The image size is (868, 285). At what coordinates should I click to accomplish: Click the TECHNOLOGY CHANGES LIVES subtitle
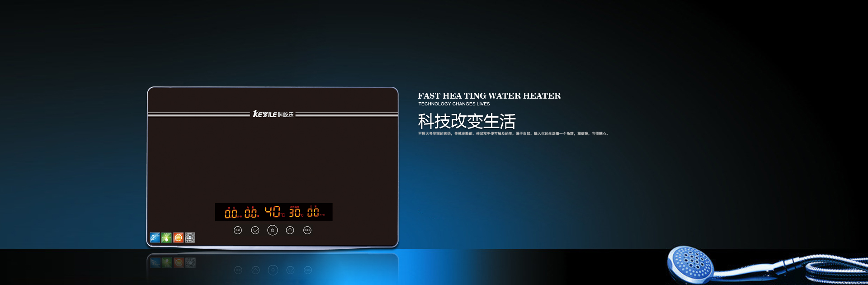pos(454,104)
